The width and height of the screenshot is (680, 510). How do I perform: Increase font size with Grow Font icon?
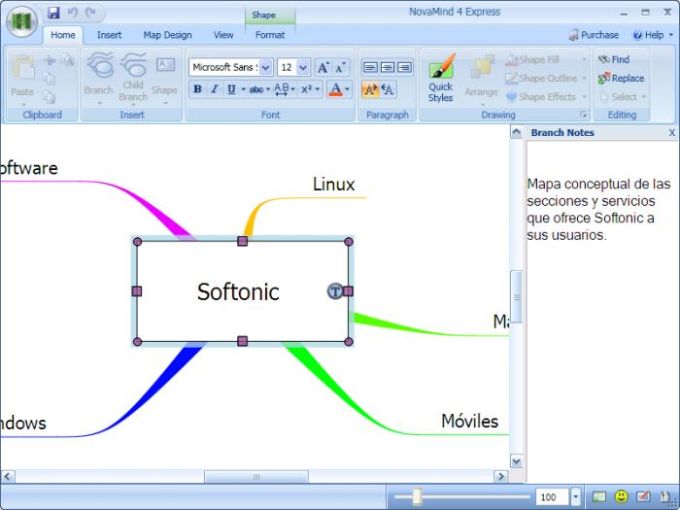click(323, 67)
